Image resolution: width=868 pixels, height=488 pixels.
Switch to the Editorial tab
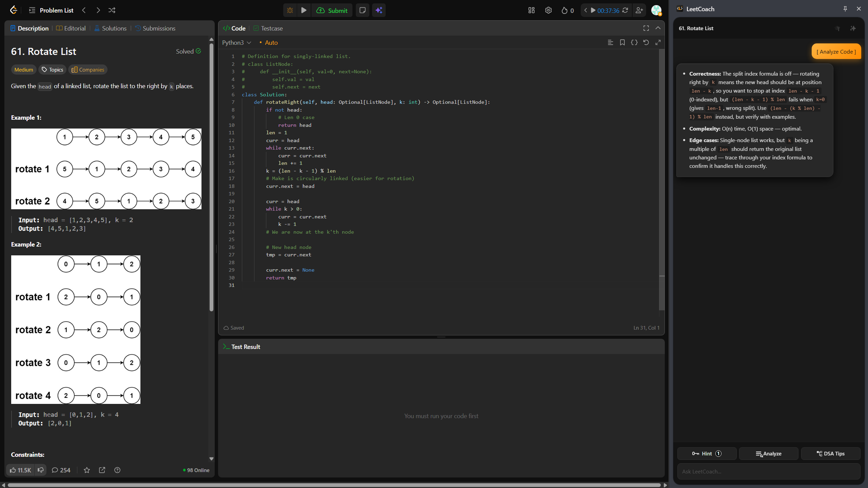[x=71, y=28]
